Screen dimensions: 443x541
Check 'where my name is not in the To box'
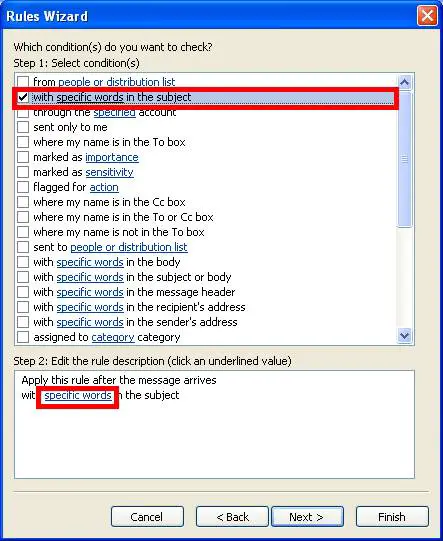coord(23,232)
